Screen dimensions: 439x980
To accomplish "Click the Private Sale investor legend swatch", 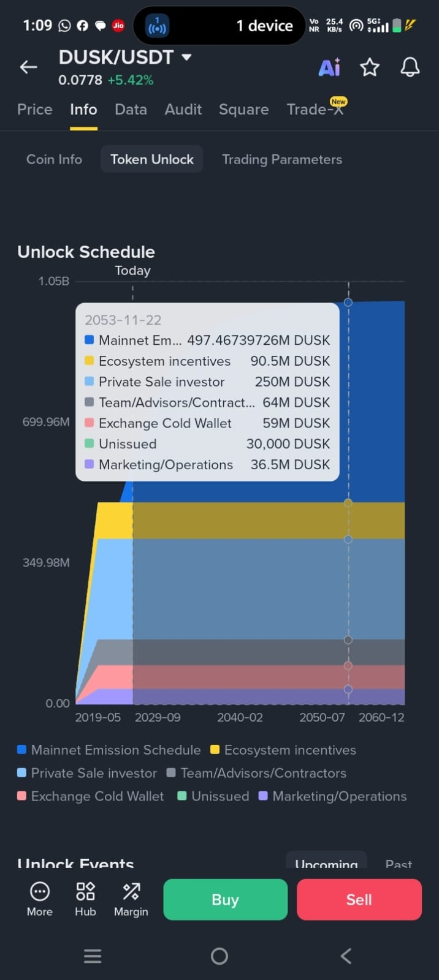I will coord(21,773).
